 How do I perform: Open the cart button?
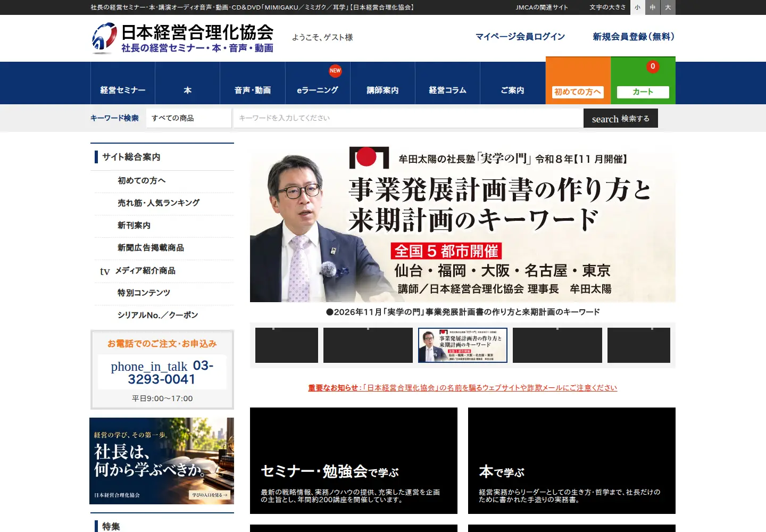click(x=643, y=81)
